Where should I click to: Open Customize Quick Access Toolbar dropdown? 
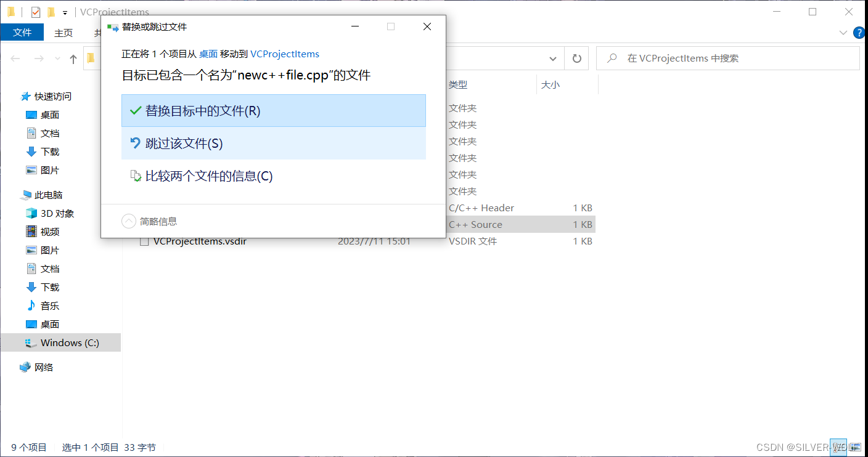point(65,12)
